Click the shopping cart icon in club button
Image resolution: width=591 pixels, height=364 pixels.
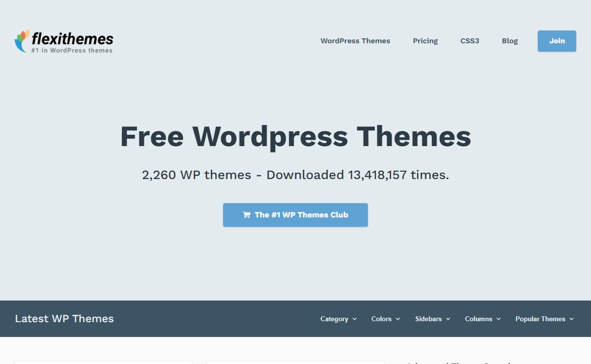tap(246, 215)
